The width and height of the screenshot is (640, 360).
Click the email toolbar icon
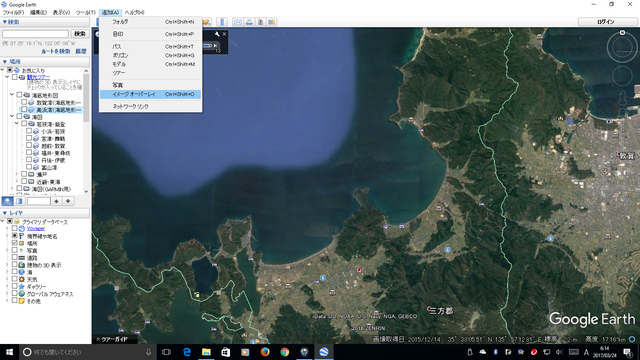[x=238, y=22]
